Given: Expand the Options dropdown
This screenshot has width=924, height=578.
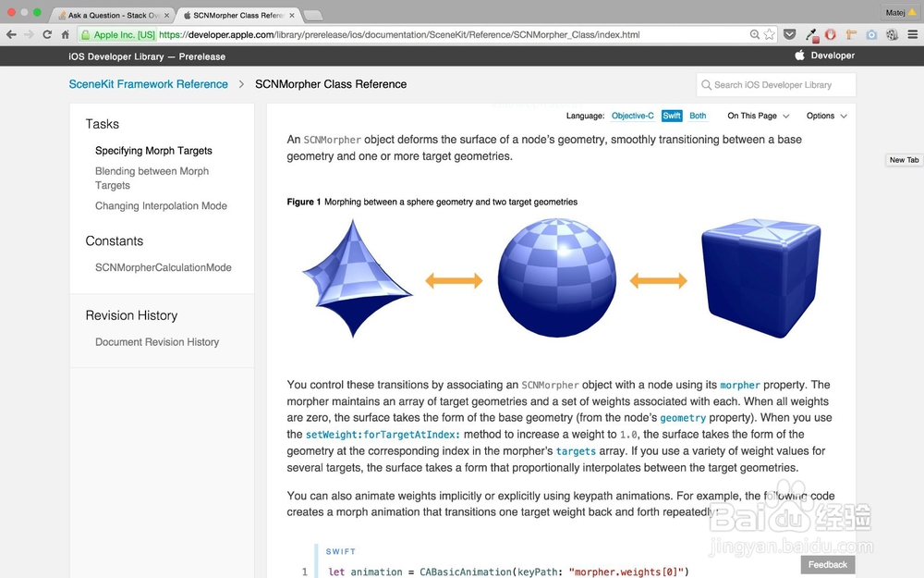Looking at the screenshot, I should [x=826, y=116].
